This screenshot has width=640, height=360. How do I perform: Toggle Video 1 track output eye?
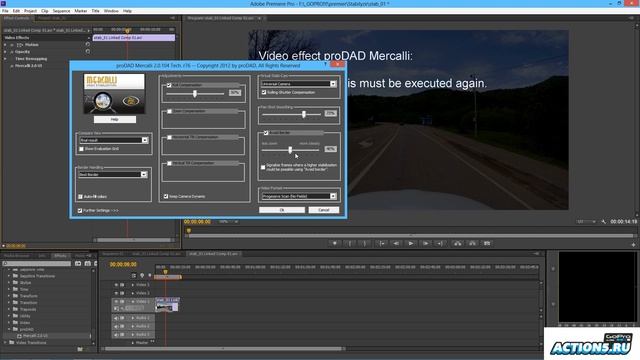116,302
